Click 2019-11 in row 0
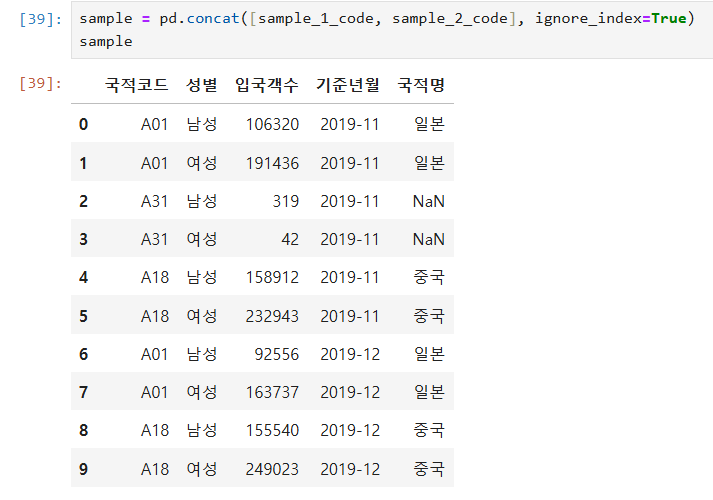The image size is (713, 500). coord(350,124)
